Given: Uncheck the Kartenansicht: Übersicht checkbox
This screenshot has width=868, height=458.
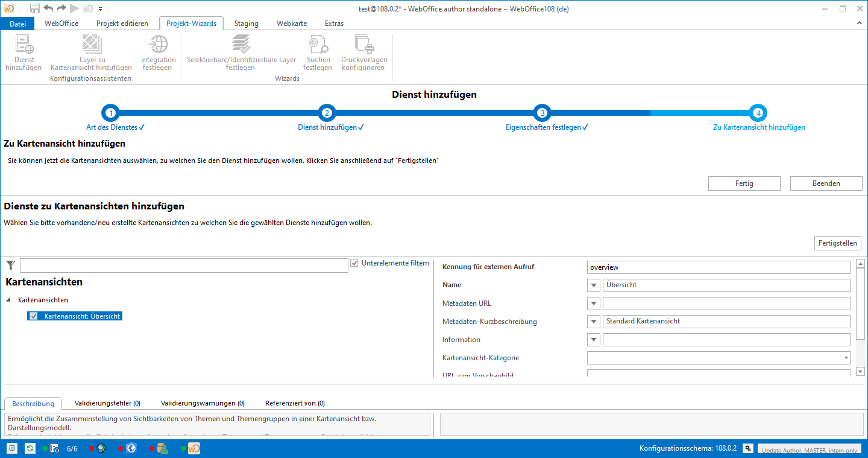Looking at the screenshot, I should coord(34,316).
